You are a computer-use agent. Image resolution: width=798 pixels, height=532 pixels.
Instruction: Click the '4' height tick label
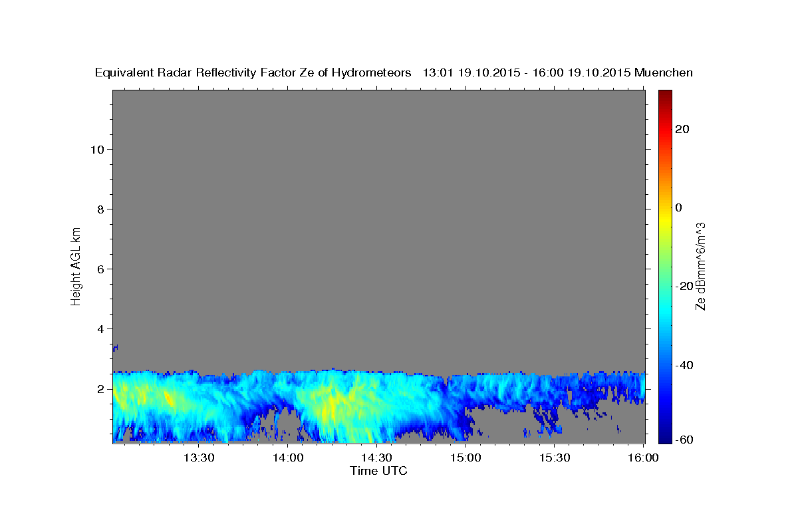100,329
